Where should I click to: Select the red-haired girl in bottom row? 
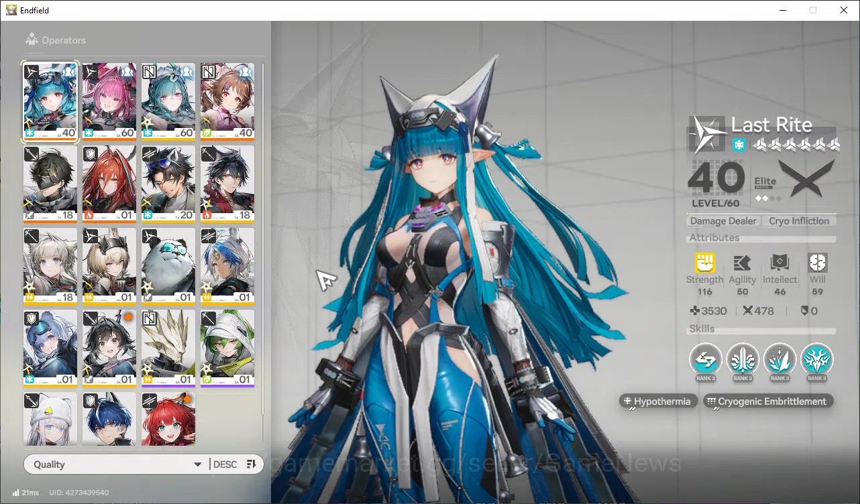click(x=168, y=419)
